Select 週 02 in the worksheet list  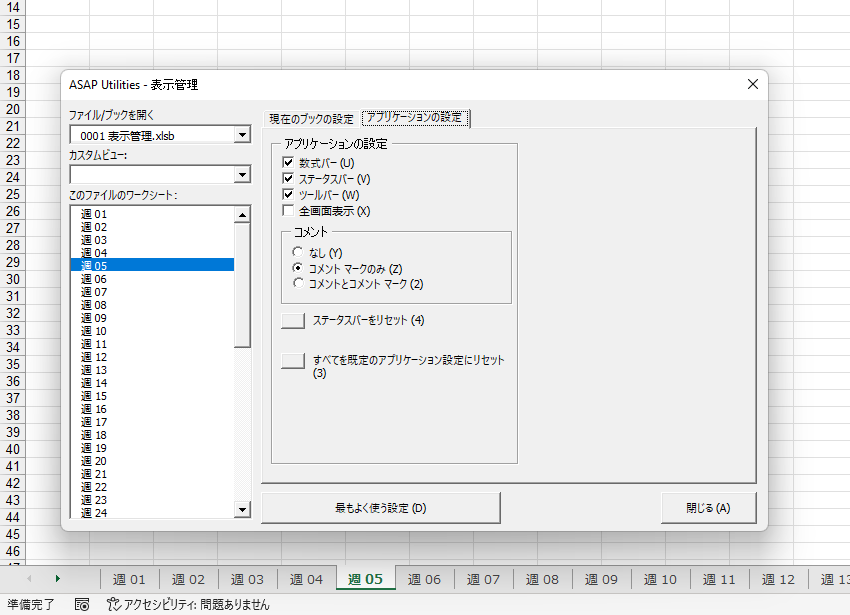pos(152,227)
